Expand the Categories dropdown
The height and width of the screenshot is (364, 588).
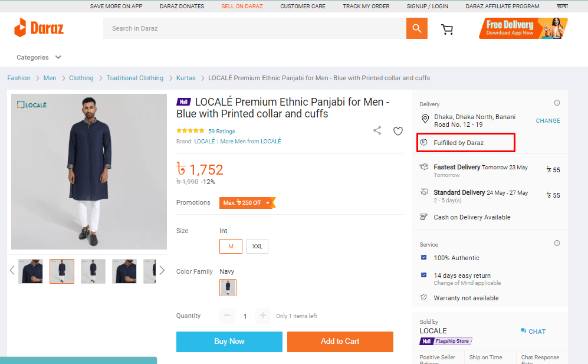tap(38, 57)
